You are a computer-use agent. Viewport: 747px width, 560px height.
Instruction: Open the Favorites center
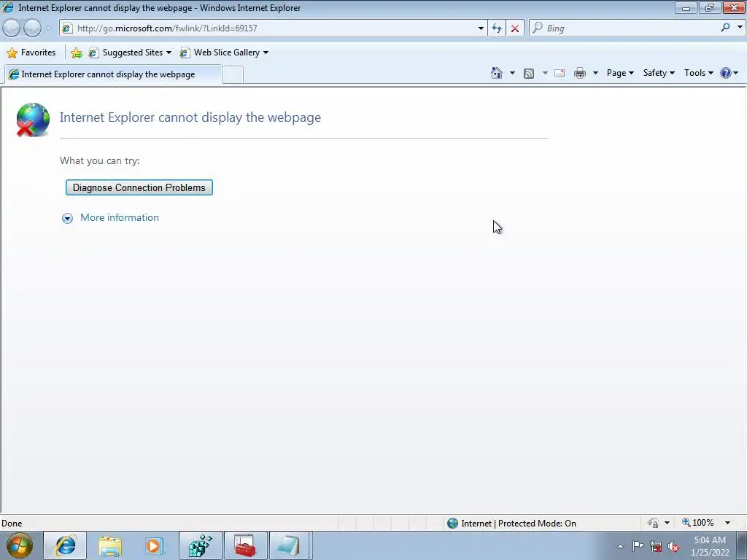(x=31, y=52)
